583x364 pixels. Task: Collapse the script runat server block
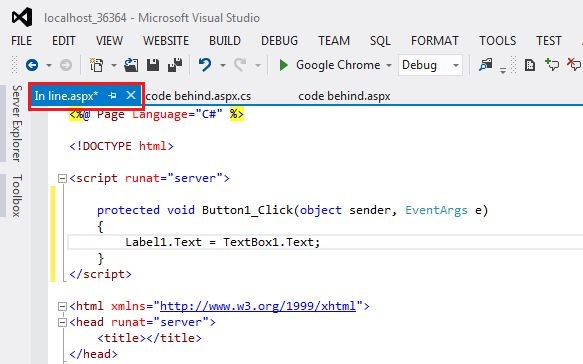point(62,179)
